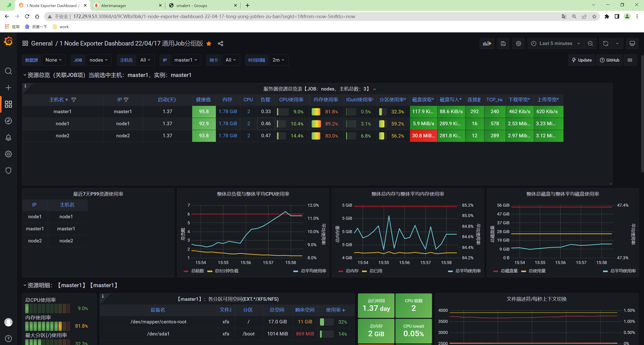The image size is (644, 345).
Task: Refresh the dashboard
Action: (606, 44)
